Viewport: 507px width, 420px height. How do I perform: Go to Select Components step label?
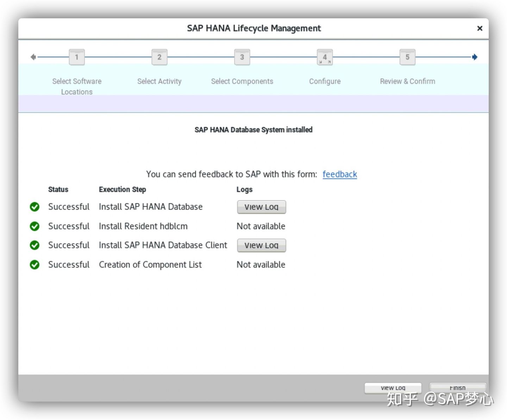pyautogui.click(x=242, y=81)
